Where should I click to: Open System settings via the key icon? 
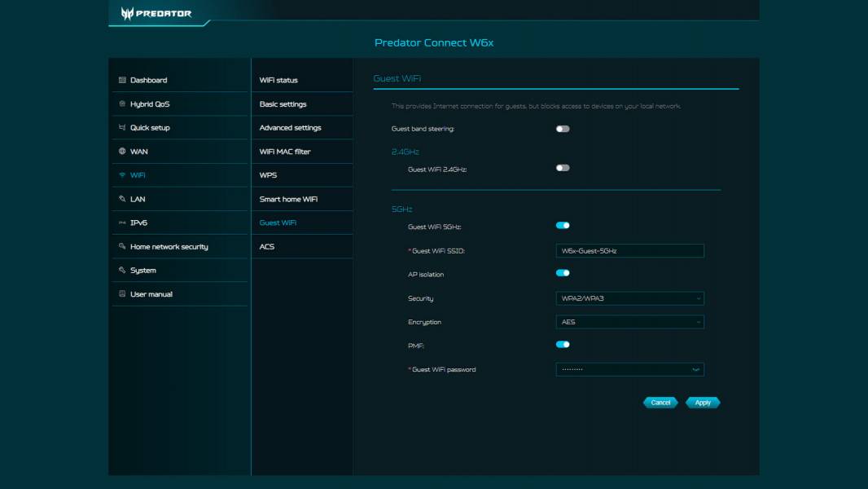(x=121, y=270)
